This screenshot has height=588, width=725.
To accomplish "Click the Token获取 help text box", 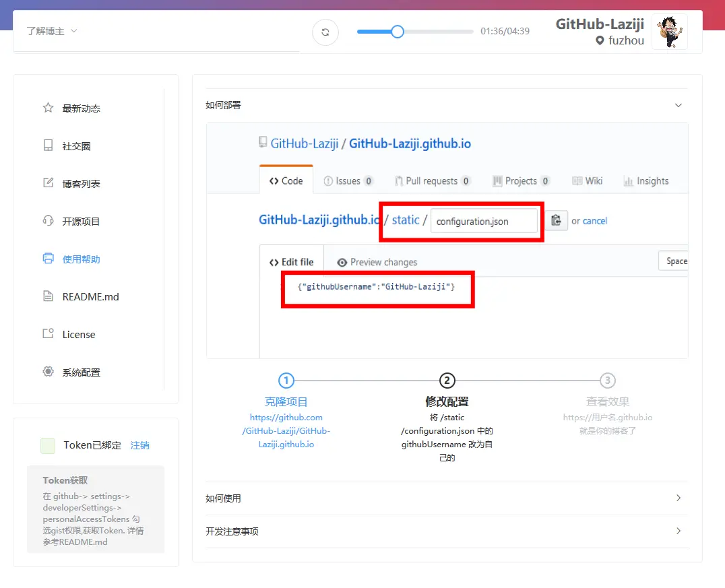I will point(96,509).
